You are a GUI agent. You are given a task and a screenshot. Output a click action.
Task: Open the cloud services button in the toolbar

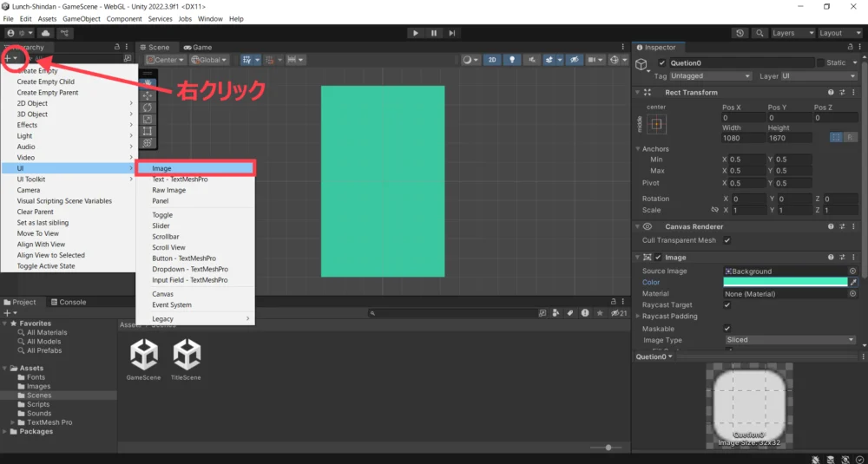[x=45, y=33]
